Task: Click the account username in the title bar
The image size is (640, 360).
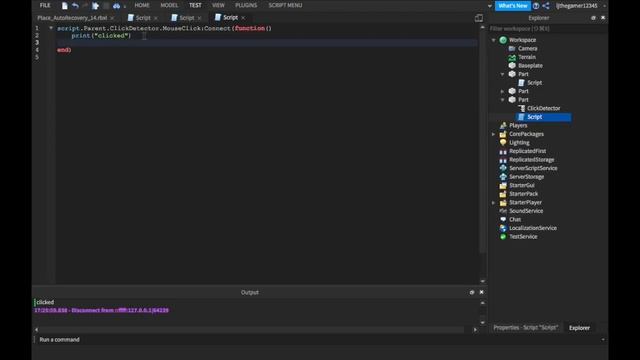Action: pyautogui.click(x=577, y=6)
